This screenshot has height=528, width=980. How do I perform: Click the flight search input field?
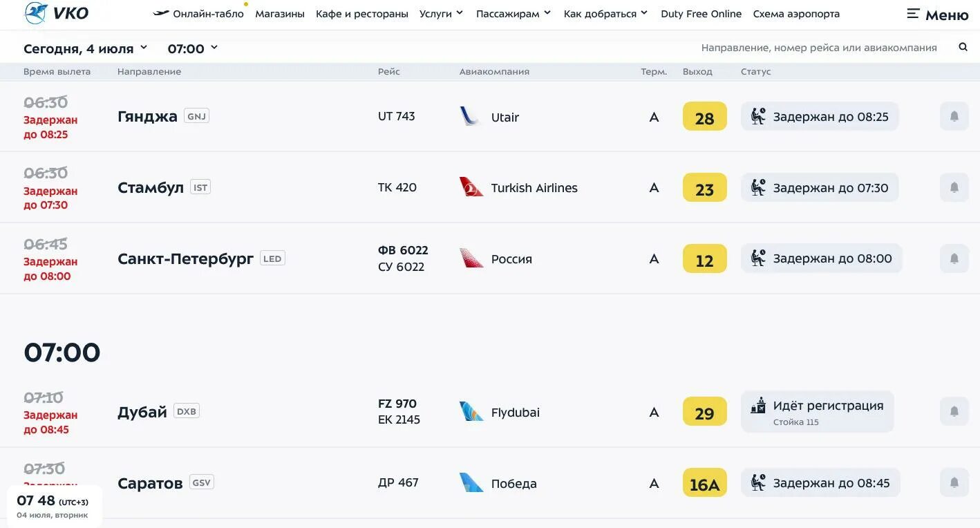pyautogui.click(x=819, y=48)
